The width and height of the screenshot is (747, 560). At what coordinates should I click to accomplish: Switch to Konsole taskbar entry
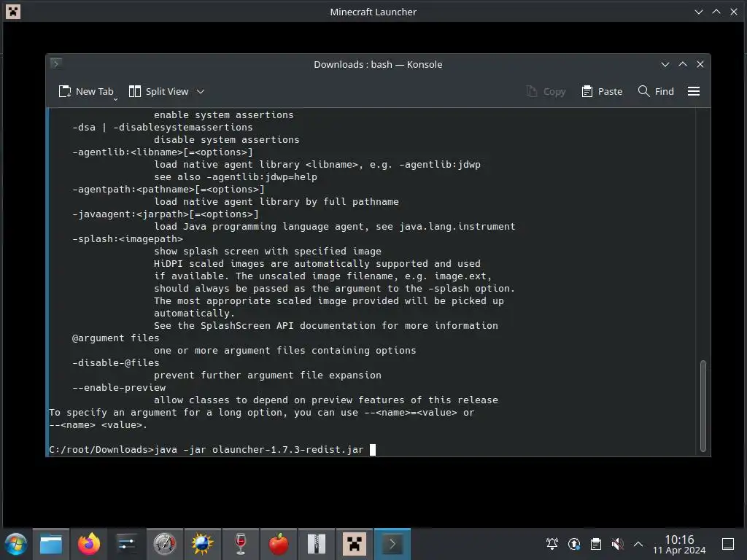tap(392, 544)
